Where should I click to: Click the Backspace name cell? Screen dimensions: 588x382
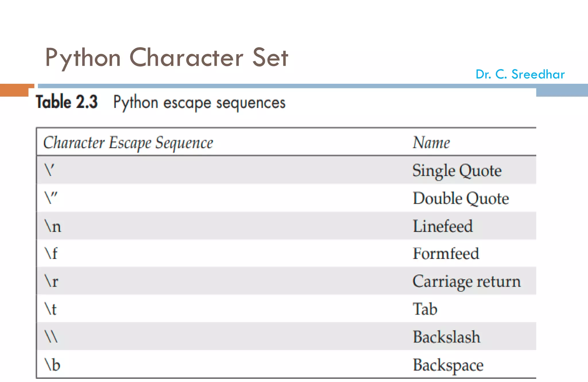(448, 365)
